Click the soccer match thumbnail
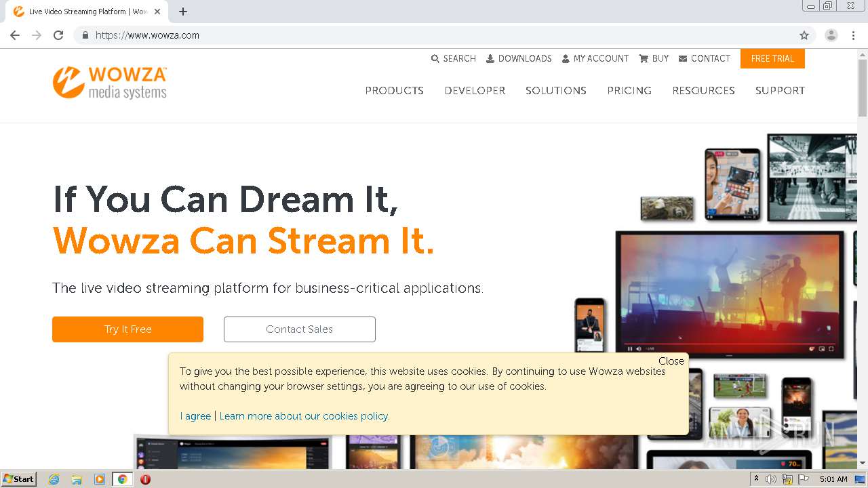Viewport: 868px width, 488px height. (739, 385)
